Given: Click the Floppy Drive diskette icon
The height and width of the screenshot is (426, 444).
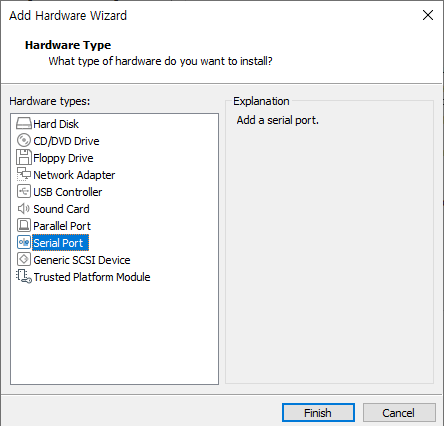Looking at the screenshot, I should pos(24,157).
